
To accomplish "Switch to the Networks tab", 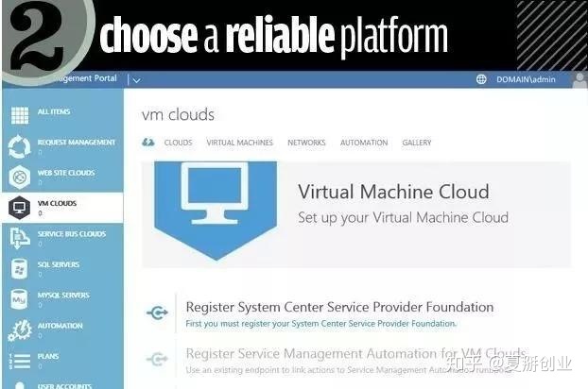I will point(306,143).
